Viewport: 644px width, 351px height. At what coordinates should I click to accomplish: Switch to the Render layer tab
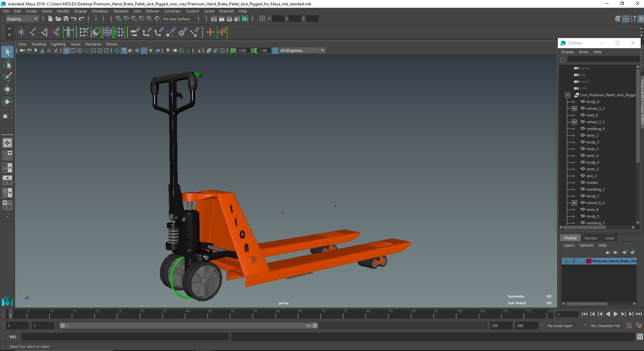click(x=591, y=238)
